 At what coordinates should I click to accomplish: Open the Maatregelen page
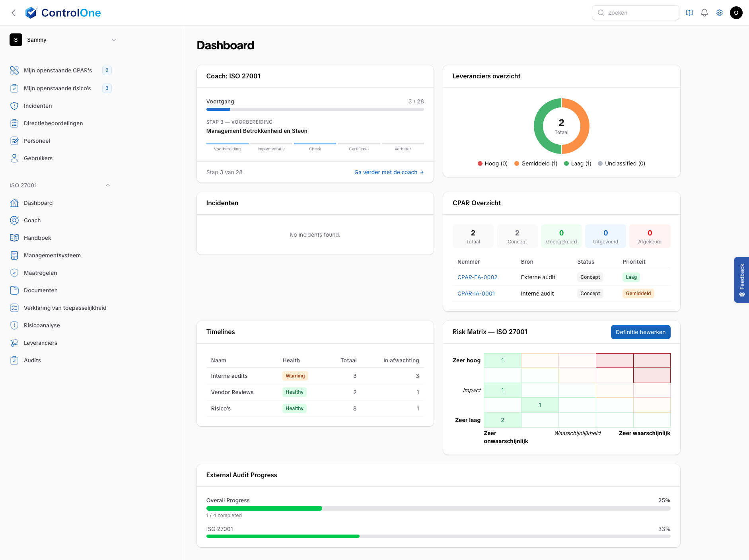[40, 273]
